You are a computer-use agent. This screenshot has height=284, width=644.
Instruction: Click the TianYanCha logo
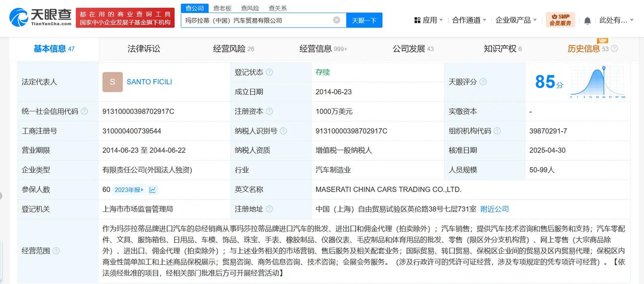(40, 18)
